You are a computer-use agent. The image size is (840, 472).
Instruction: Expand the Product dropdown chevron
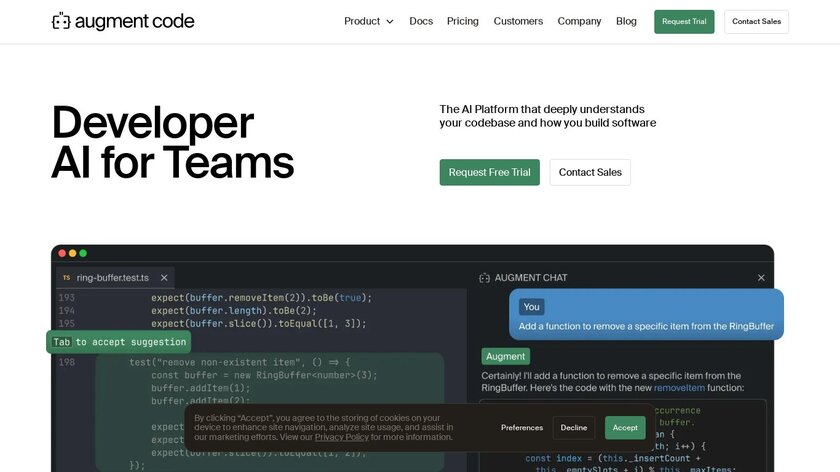[390, 22]
